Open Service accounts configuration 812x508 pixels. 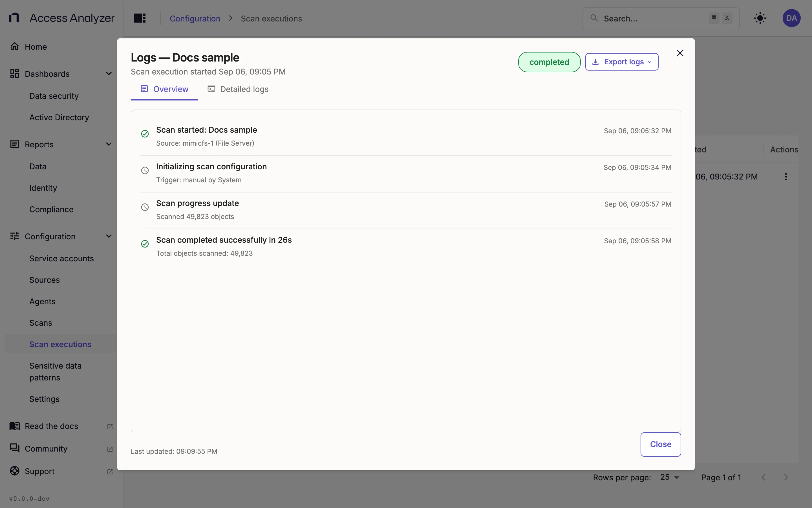[61, 258]
